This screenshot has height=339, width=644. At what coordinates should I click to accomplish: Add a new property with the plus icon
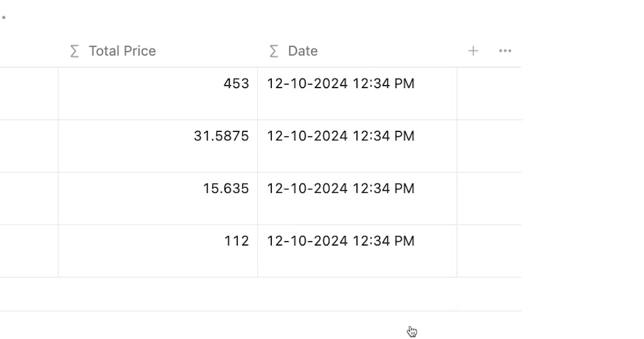(473, 51)
